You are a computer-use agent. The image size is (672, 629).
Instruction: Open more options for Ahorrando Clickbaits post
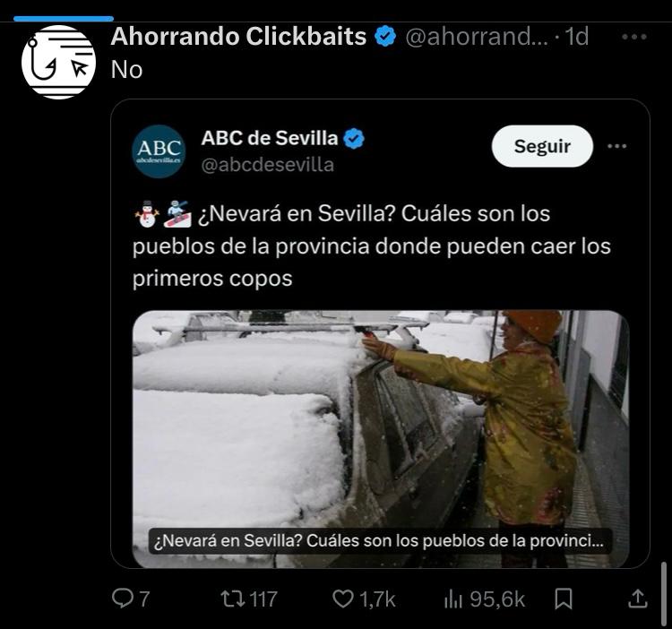pyautogui.click(x=633, y=37)
